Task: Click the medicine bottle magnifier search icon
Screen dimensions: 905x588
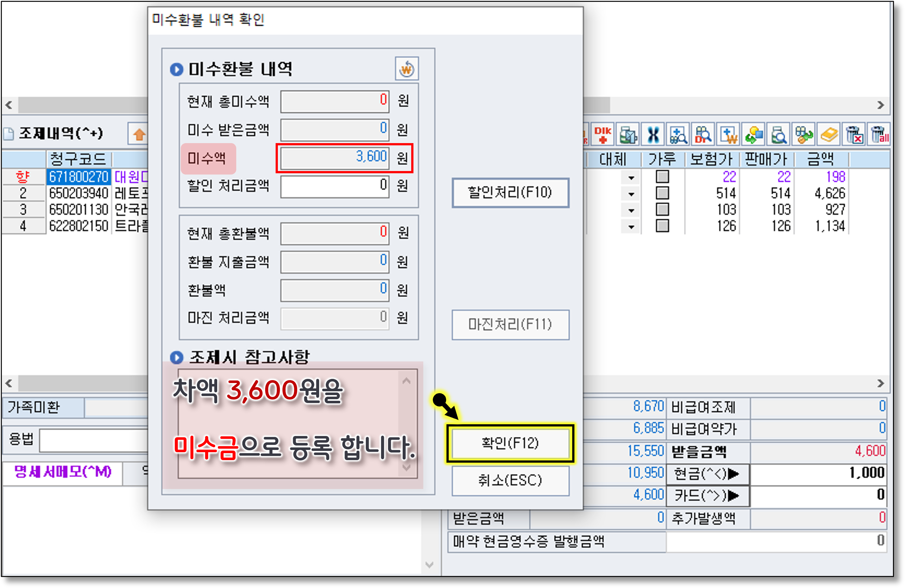Action: click(778, 135)
